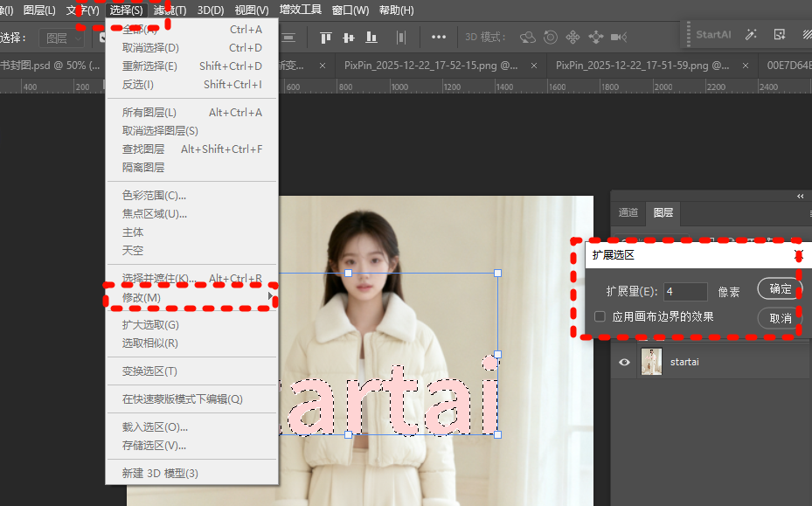Click the 扩展量 pixel input field

(x=685, y=292)
